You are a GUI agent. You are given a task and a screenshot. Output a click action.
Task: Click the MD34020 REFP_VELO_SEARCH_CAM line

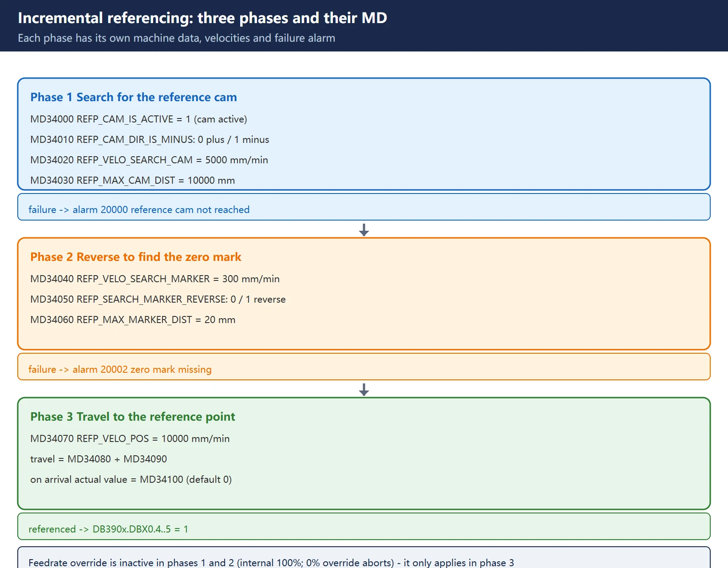[x=149, y=160]
